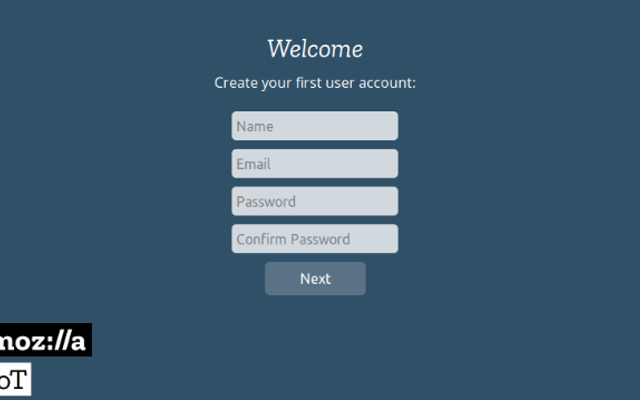Screen dimensions: 640x400
Task: Choose the first field labeled Name
Action: (315, 126)
